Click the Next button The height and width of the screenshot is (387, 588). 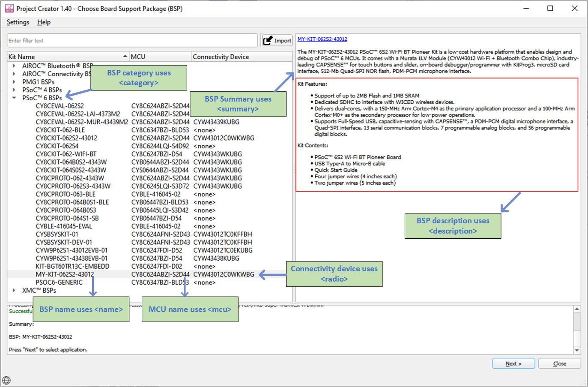[513, 363]
